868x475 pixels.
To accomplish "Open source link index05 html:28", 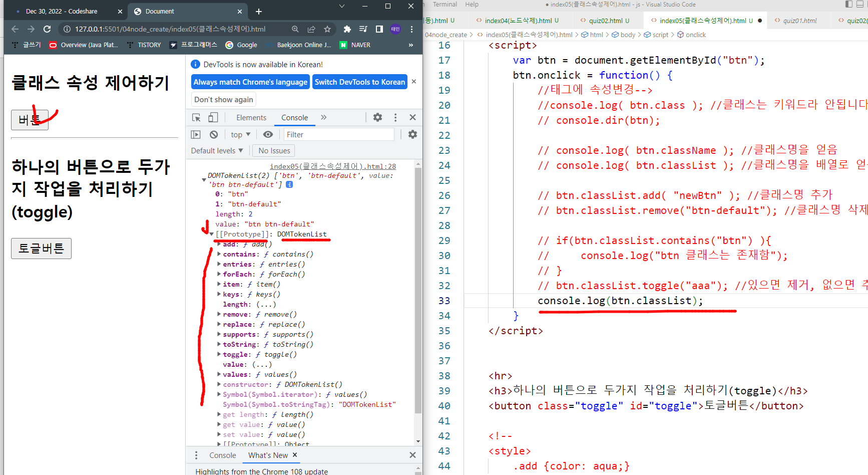I will pos(333,166).
